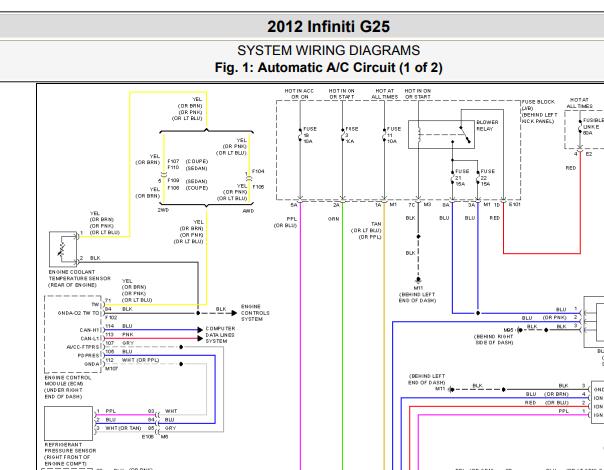
Task: Click the "F107" connector label
Action: click(173, 161)
